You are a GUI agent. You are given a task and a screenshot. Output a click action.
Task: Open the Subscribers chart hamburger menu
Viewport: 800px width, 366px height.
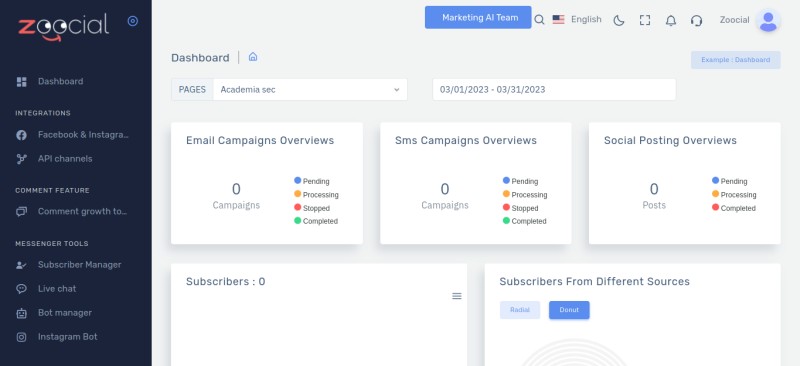tap(457, 296)
